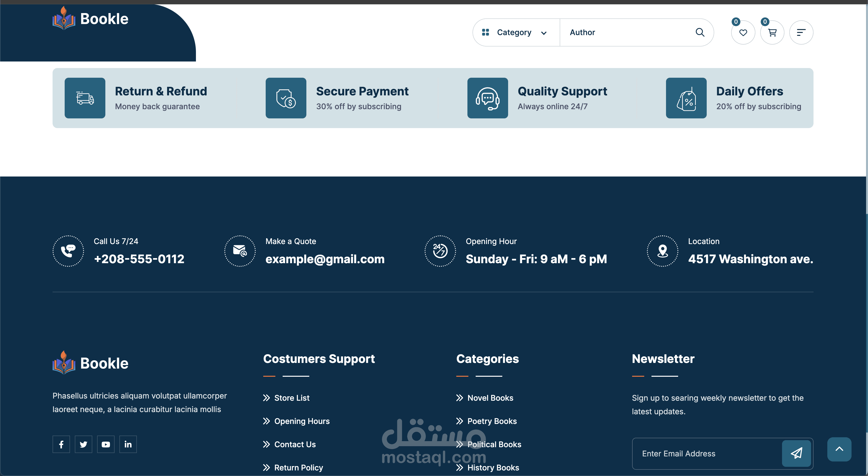Open the Opening Hours footer link
The width and height of the screenshot is (868, 476).
coord(302,421)
